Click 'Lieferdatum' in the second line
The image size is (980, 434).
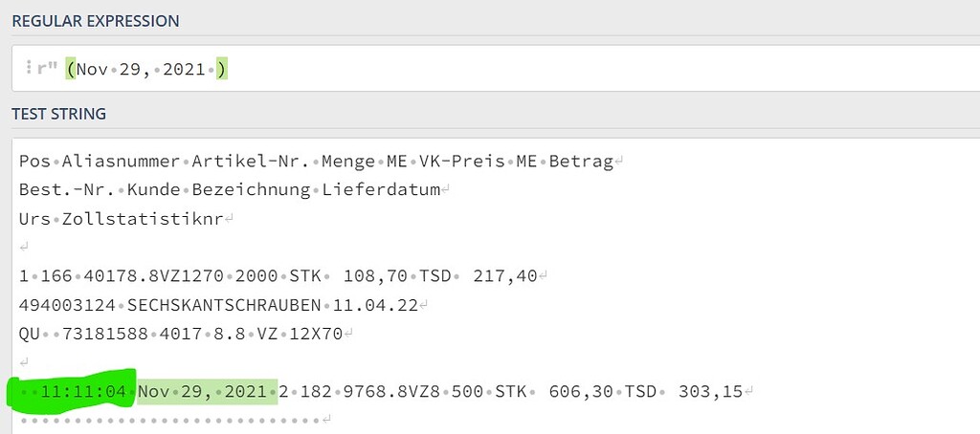(381, 190)
